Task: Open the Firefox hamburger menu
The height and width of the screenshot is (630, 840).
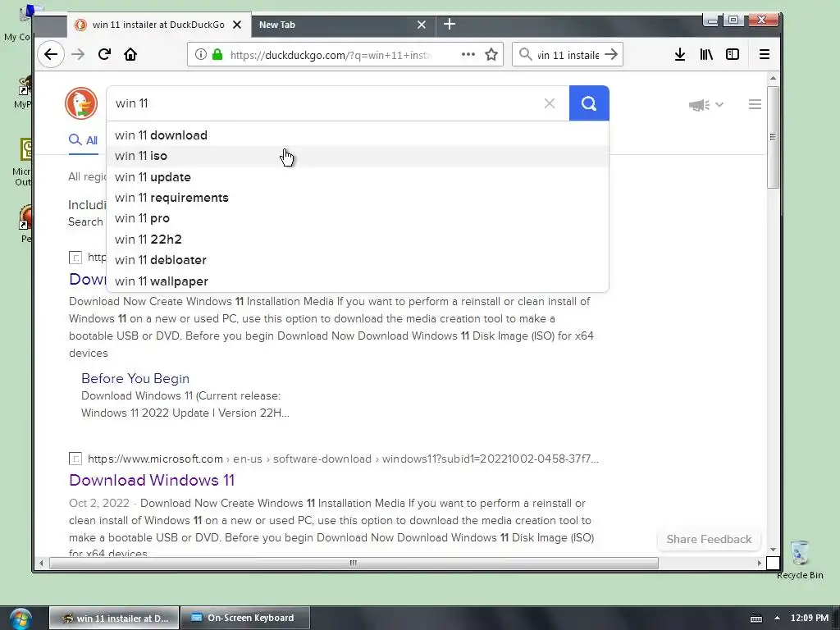Action: (765, 54)
